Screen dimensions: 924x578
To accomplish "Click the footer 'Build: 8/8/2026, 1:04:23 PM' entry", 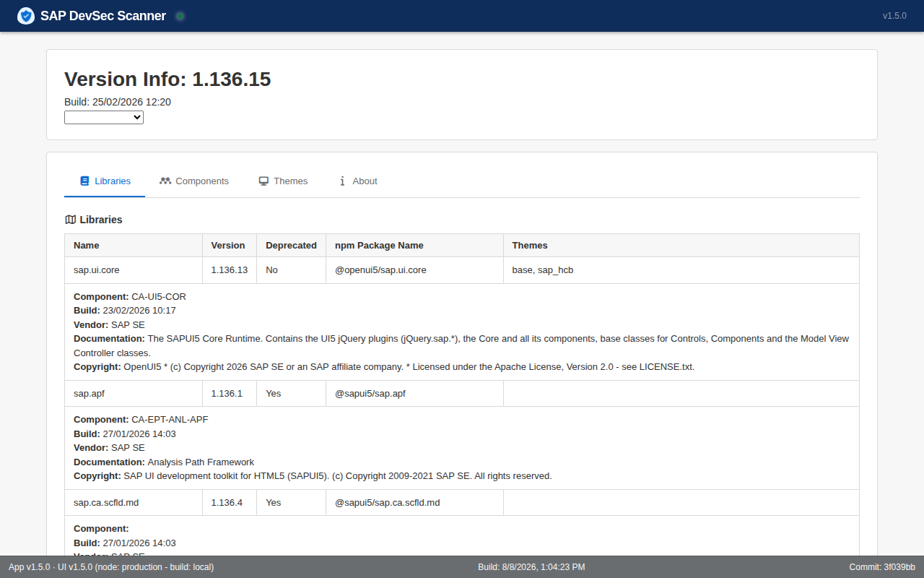I will tap(531, 567).
